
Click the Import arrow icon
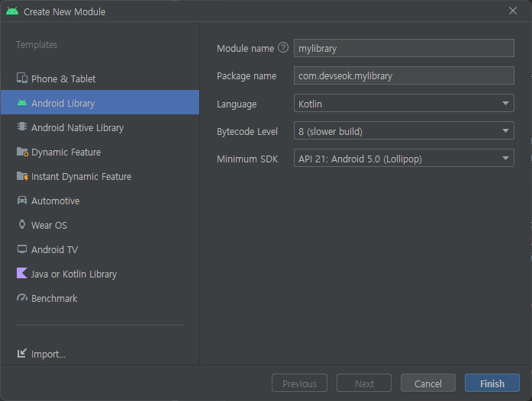pyautogui.click(x=21, y=353)
